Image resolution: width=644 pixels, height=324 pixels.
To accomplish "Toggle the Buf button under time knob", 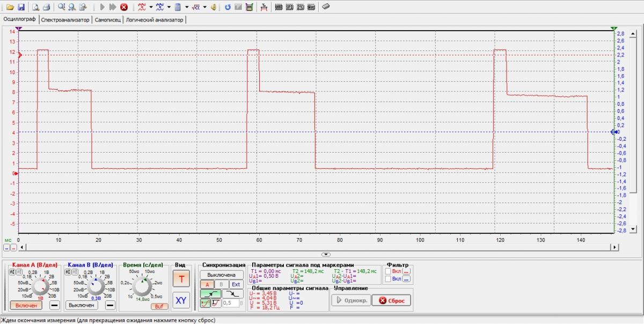I will (158, 306).
